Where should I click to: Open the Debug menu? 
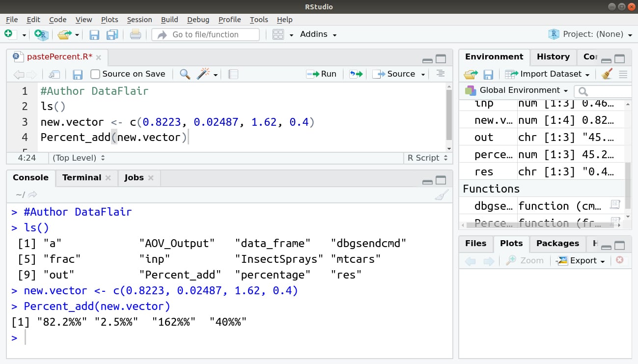click(198, 20)
